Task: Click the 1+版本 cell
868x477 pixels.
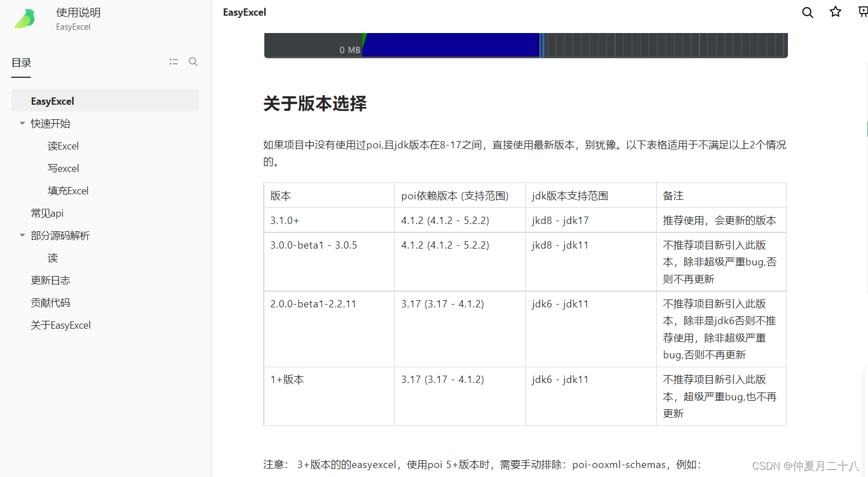Action: (329, 396)
